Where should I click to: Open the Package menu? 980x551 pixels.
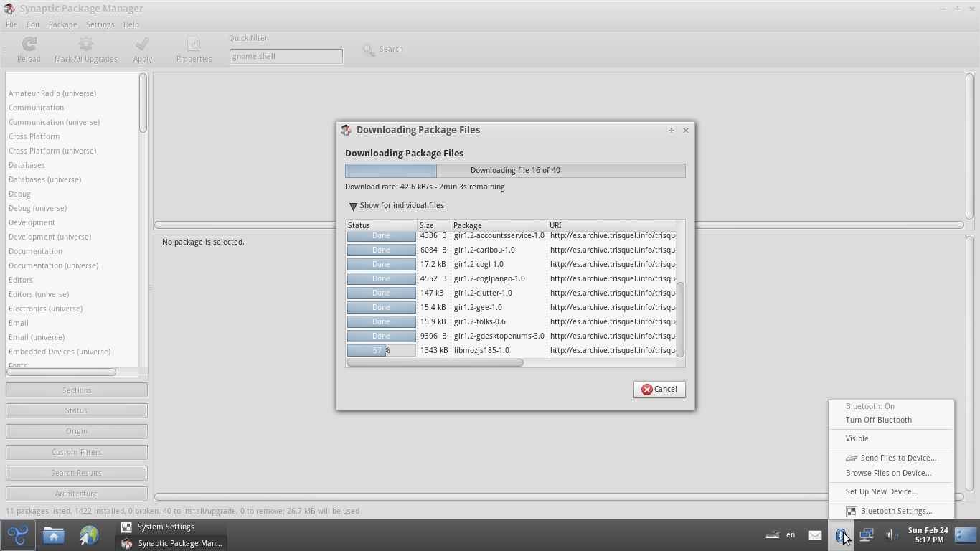62,24
